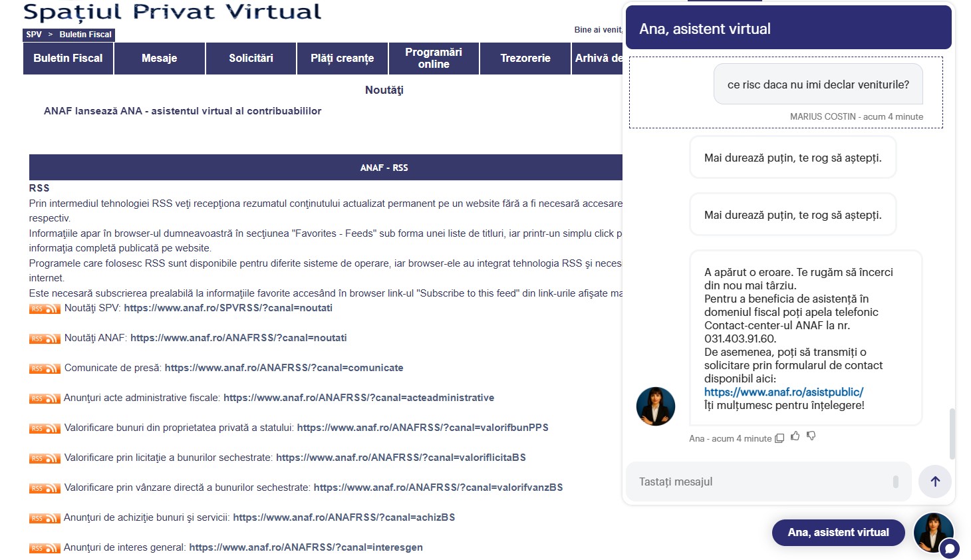
Task: Open the Arhivă tab
Action: [x=597, y=59]
